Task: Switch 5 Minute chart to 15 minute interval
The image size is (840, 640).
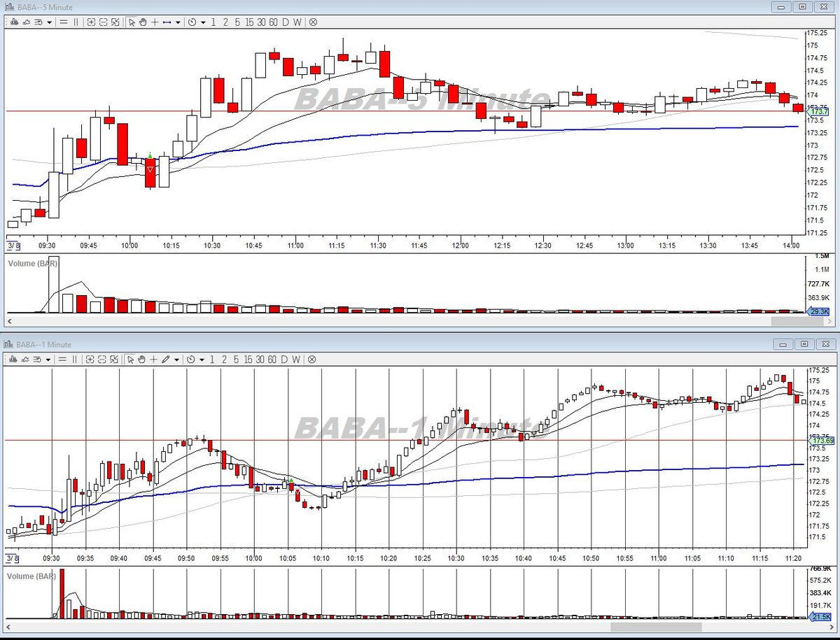Action: pyautogui.click(x=250, y=22)
